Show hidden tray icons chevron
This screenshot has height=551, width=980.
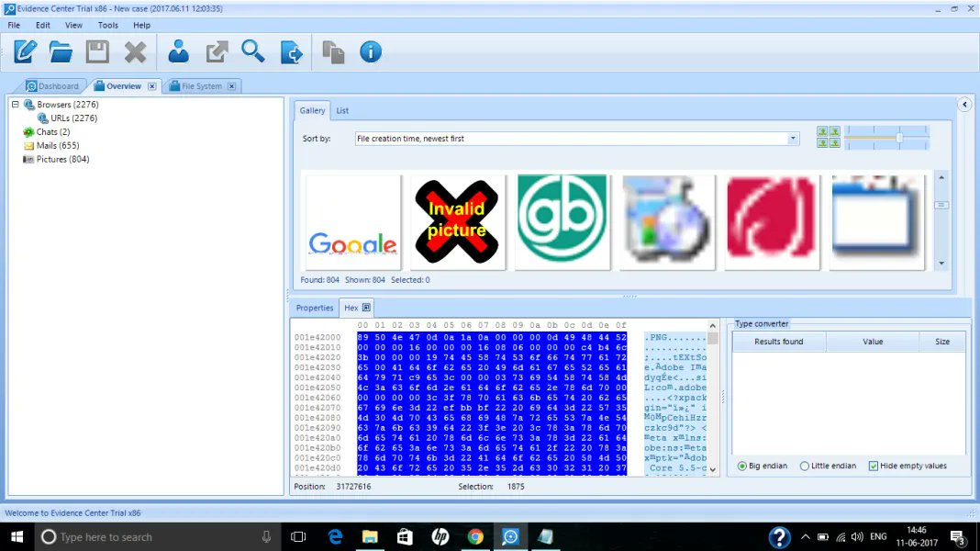pos(805,536)
